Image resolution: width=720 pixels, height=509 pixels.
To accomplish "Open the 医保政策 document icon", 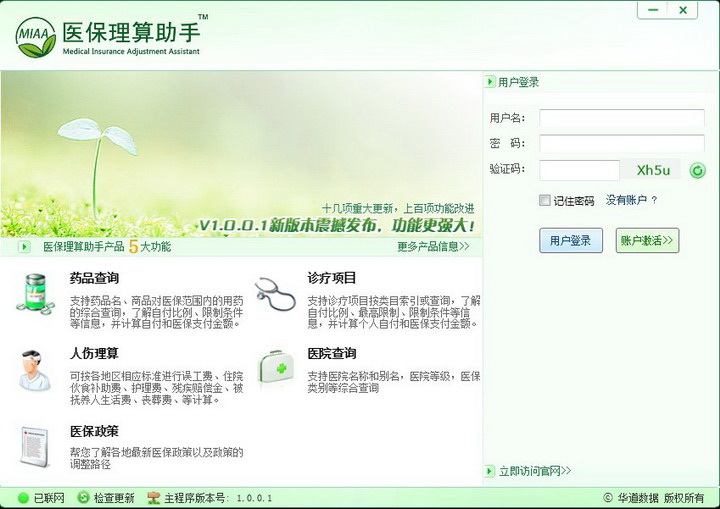I will [x=34, y=447].
